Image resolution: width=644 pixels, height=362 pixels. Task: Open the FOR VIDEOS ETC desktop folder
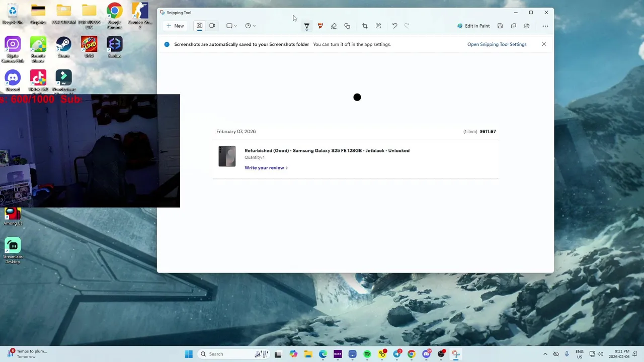point(89,16)
